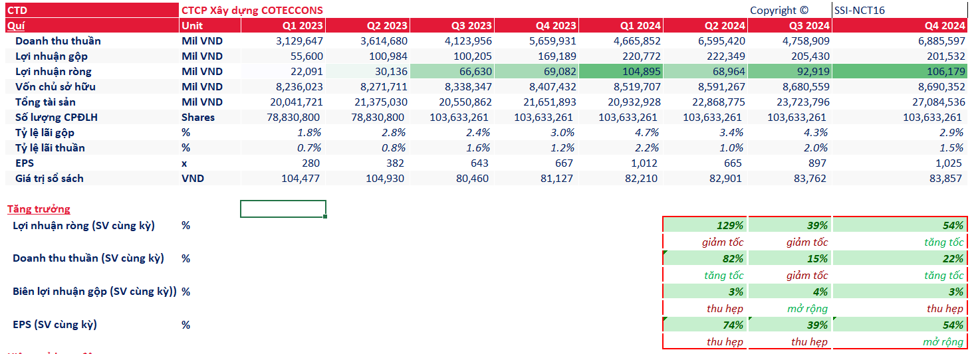Click 'Doanh thu thuần (SV cùng kỳ)' label
The height and width of the screenshot is (354, 980).
tap(88, 258)
